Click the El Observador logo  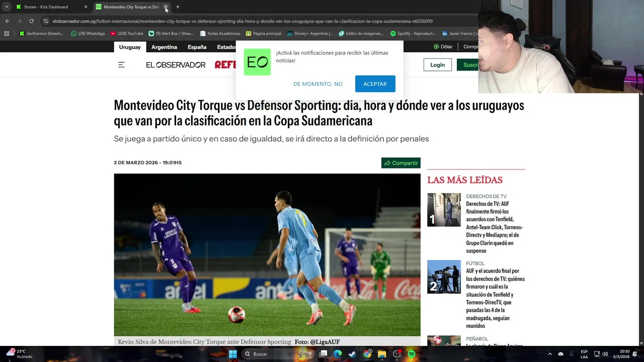[176, 65]
